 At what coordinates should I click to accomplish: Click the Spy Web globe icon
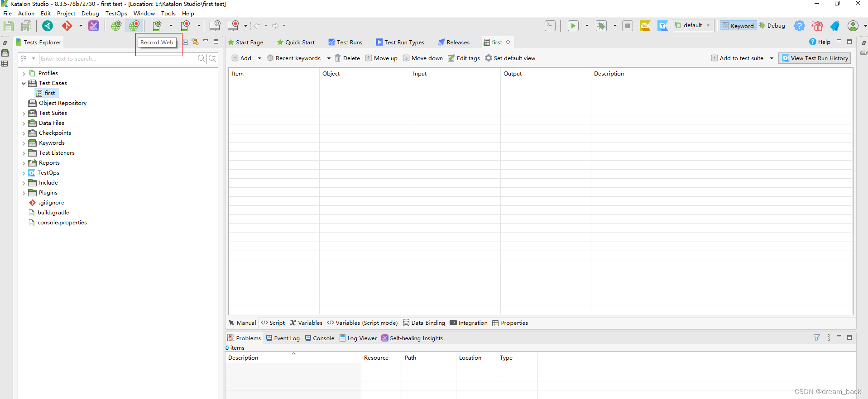(x=116, y=26)
